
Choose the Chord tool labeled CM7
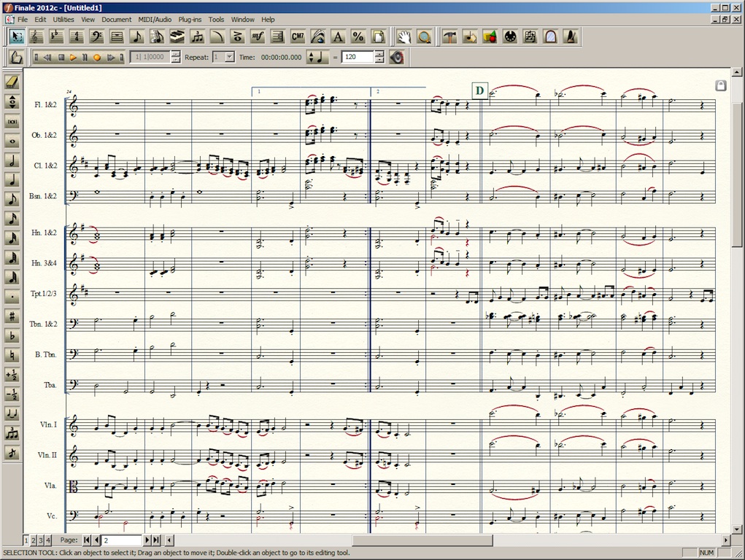point(297,36)
